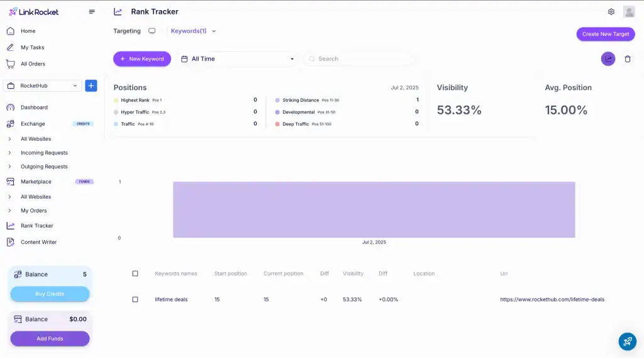644x358 pixels.
Task: Open All Orders
Action: (33, 64)
